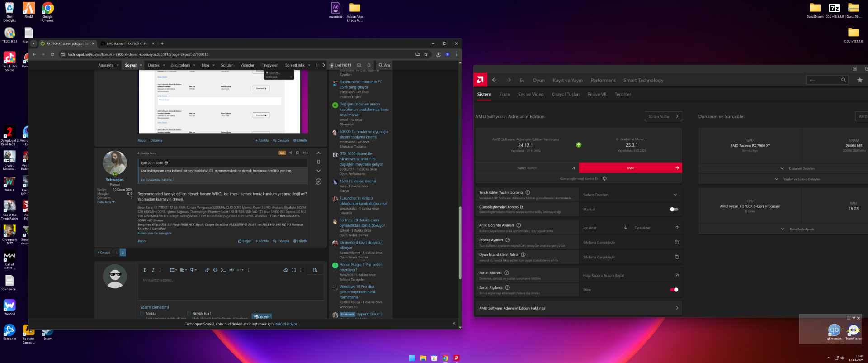Viewport: 868px width, 363px height.
Task: Click into Mesajınızı yazınız reply field
Action: pyautogui.click(x=231, y=287)
